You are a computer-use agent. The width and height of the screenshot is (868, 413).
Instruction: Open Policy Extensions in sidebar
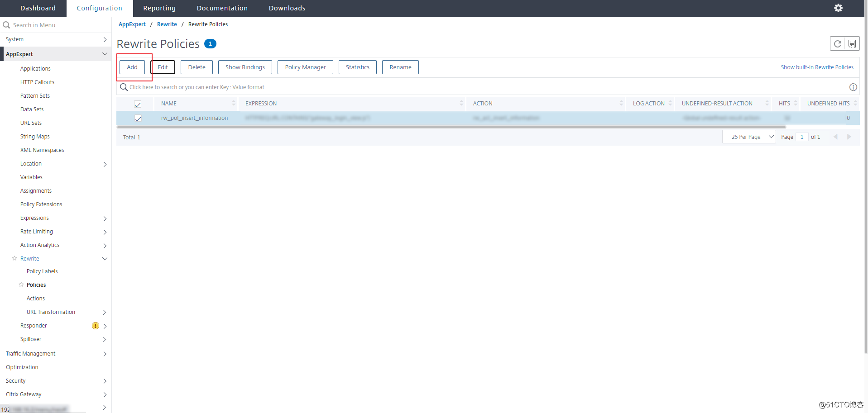[x=41, y=204]
